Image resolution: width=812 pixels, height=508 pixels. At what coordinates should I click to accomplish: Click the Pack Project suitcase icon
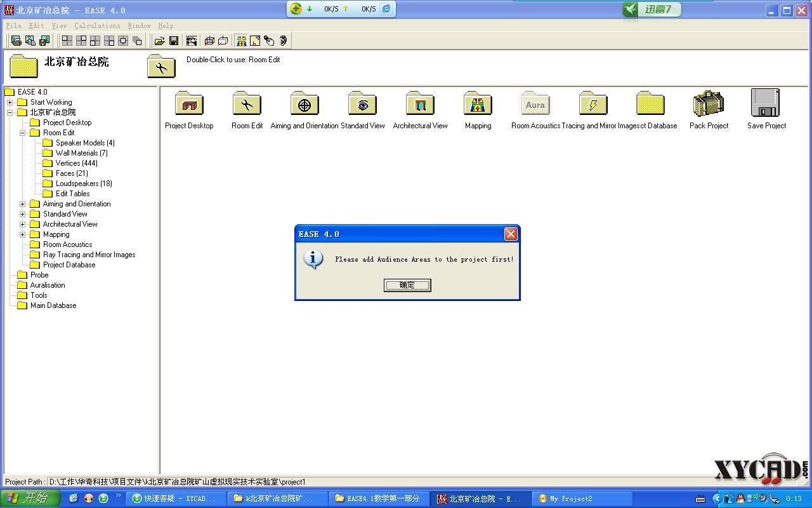click(x=709, y=104)
